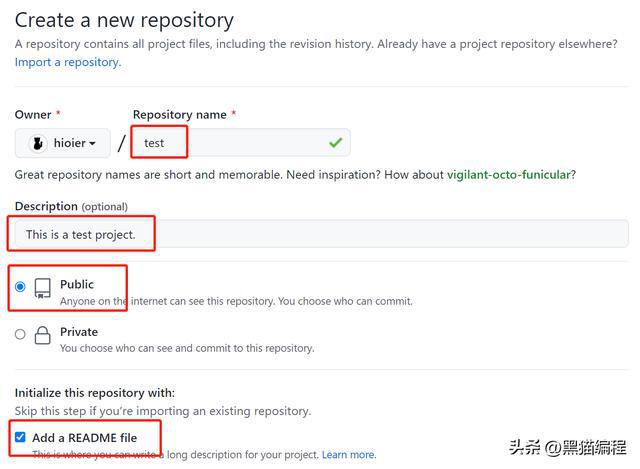This screenshot has height=469, width=640.
Task: Click the Create a new repository heading
Action: click(x=124, y=20)
